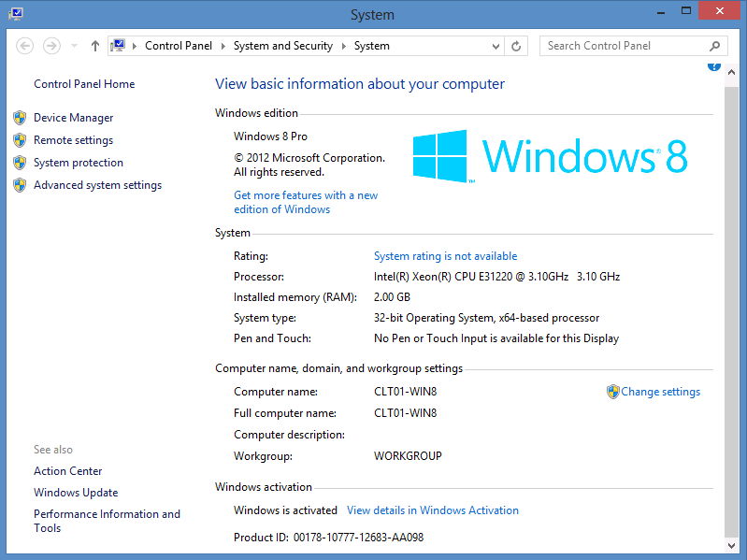Click the installed memory value 2.00 GB
This screenshot has width=747, height=560.
[392, 297]
